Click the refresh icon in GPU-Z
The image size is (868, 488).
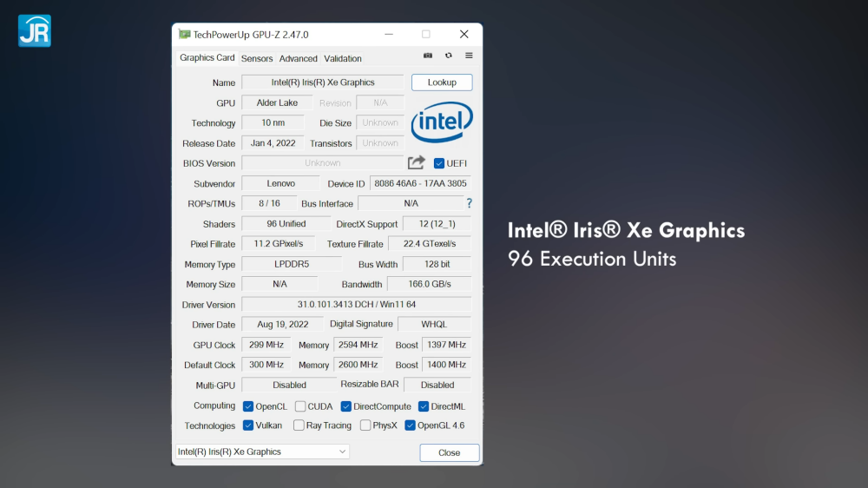point(449,56)
